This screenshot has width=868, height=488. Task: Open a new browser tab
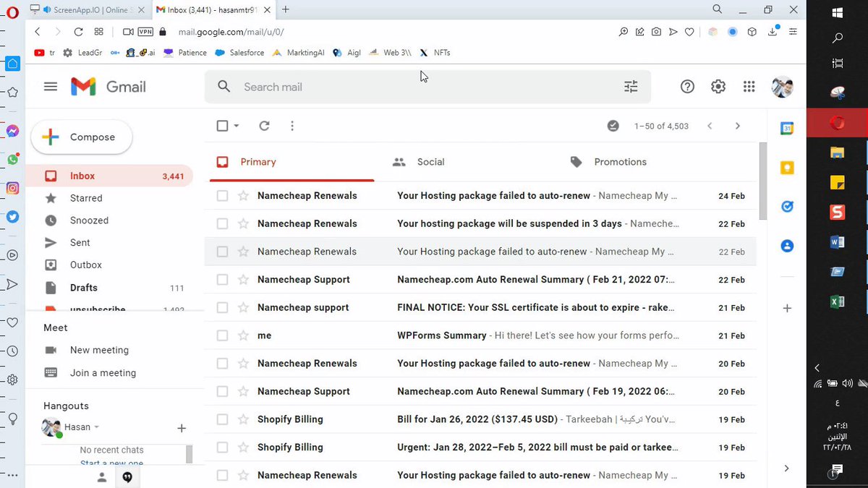click(286, 9)
